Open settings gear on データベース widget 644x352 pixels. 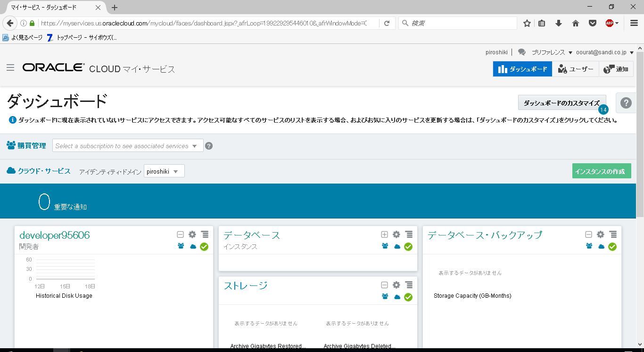396,235
